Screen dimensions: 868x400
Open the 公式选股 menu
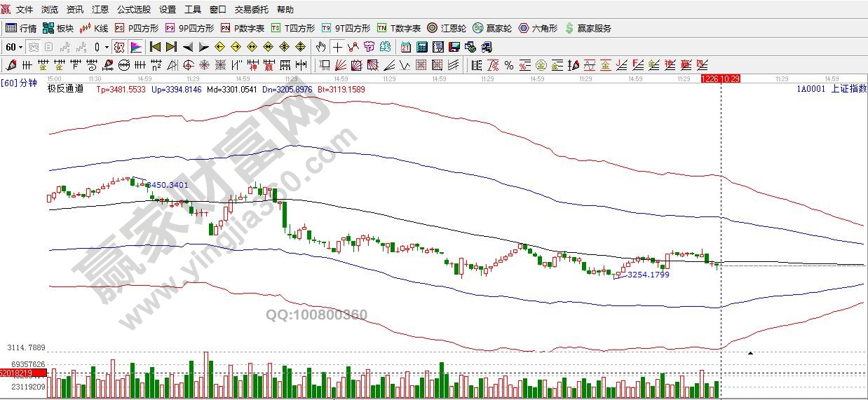pyautogui.click(x=134, y=10)
